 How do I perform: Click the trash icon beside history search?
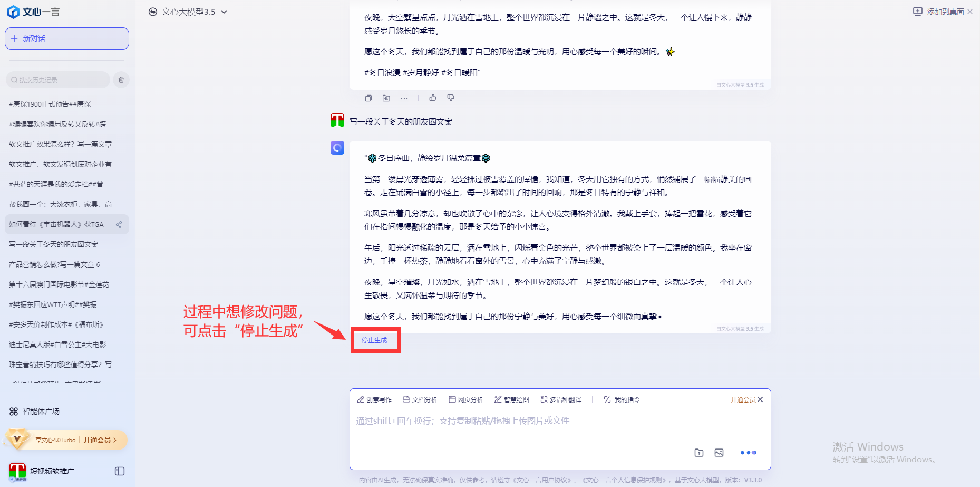[121, 80]
